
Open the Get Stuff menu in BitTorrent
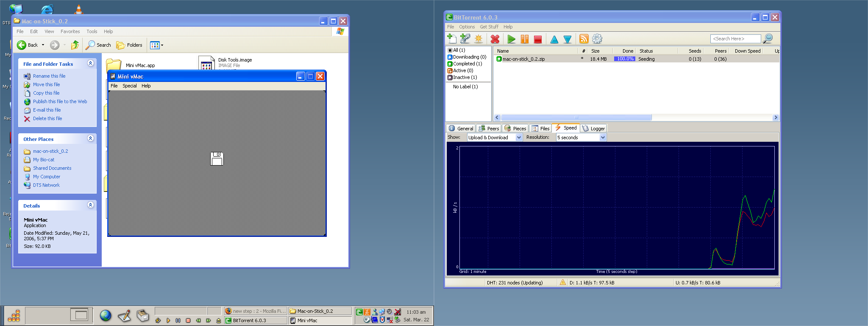coord(489,27)
